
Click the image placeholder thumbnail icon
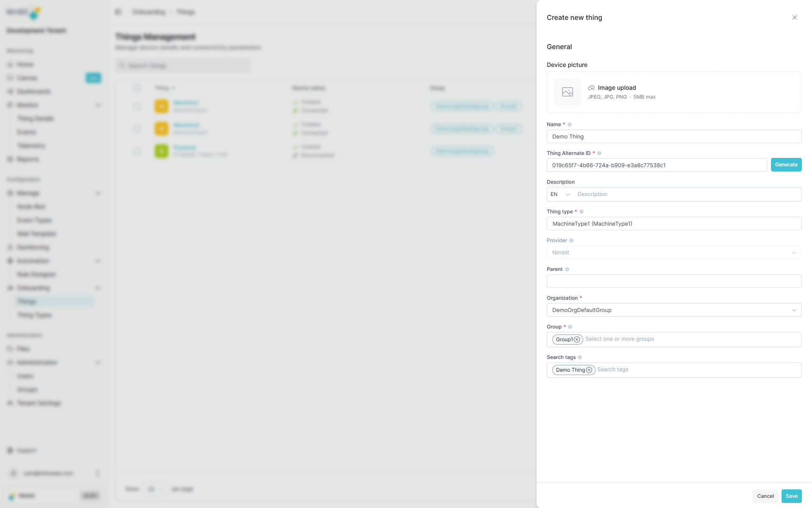click(x=567, y=92)
